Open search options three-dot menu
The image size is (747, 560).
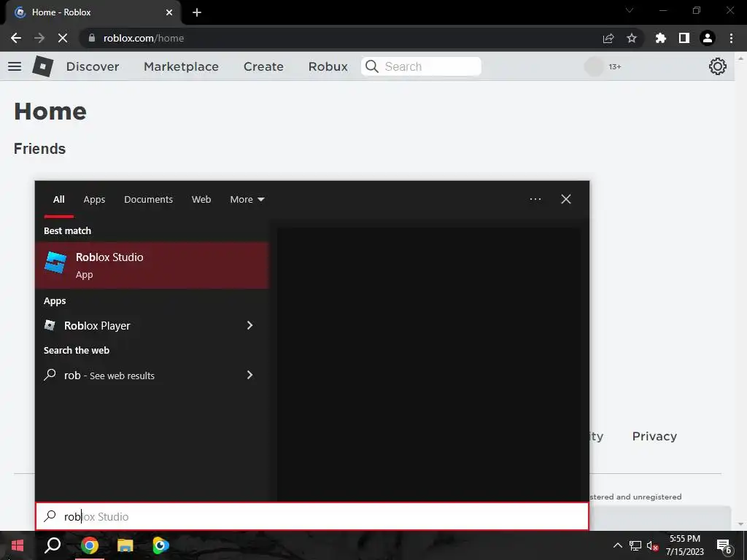tap(535, 199)
